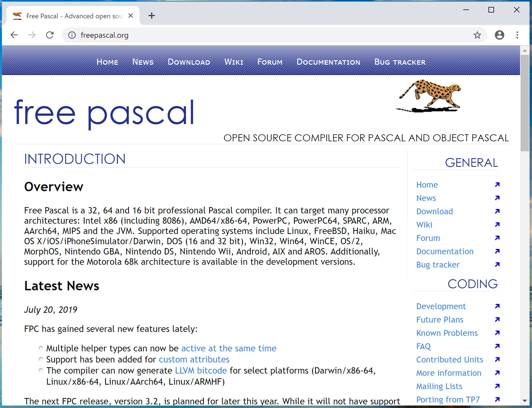Bookmark this page with the star icon
The height and width of the screenshot is (408, 532).
click(477, 35)
